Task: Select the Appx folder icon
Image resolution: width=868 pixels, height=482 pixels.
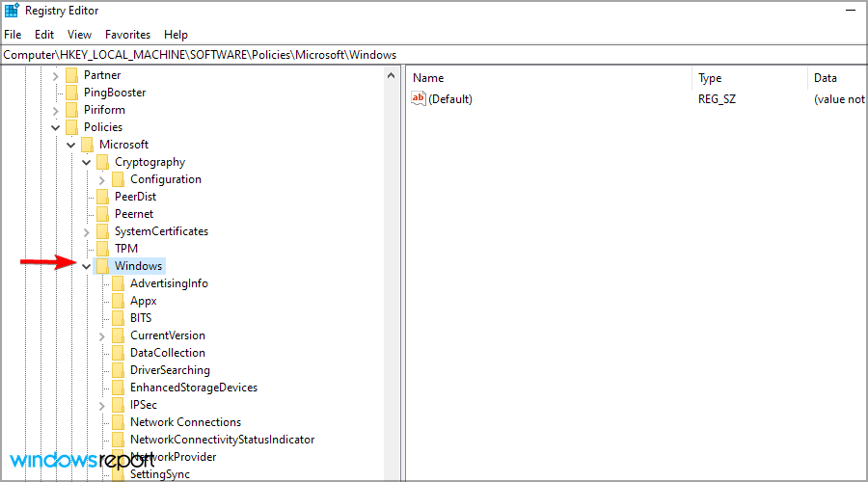Action: 119,301
